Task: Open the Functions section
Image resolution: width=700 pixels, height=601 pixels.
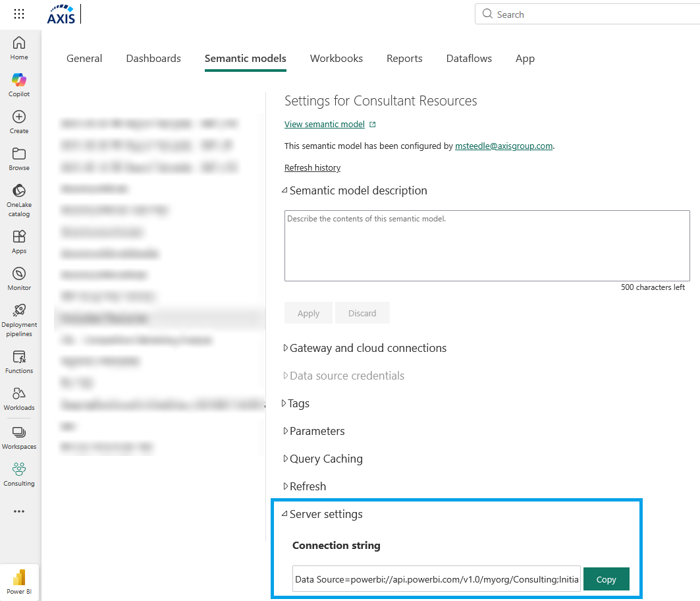Action: [19, 360]
